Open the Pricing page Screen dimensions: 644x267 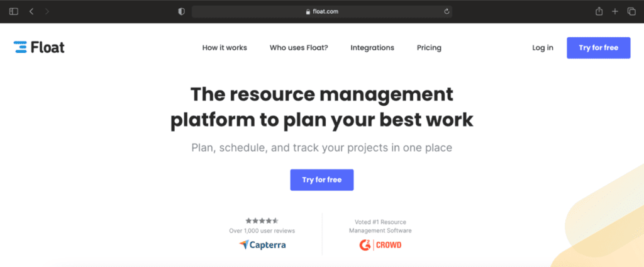(x=429, y=48)
